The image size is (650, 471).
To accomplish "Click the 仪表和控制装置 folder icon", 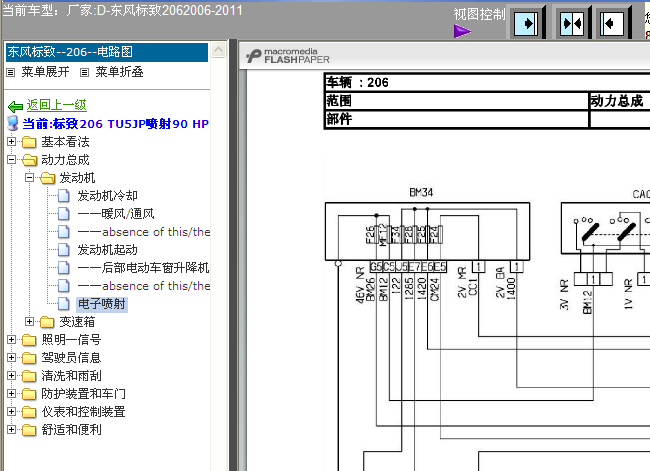I will pos(29,412).
